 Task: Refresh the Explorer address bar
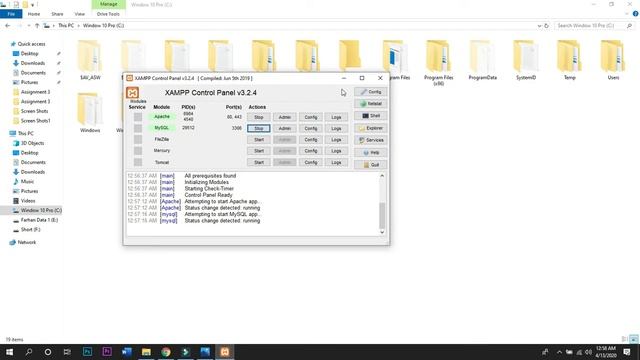(x=547, y=26)
